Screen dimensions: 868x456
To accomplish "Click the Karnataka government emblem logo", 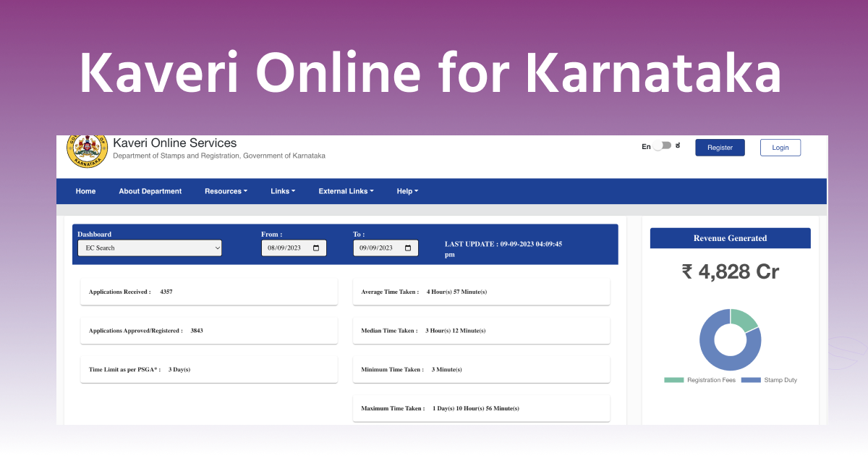I will [x=88, y=150].
